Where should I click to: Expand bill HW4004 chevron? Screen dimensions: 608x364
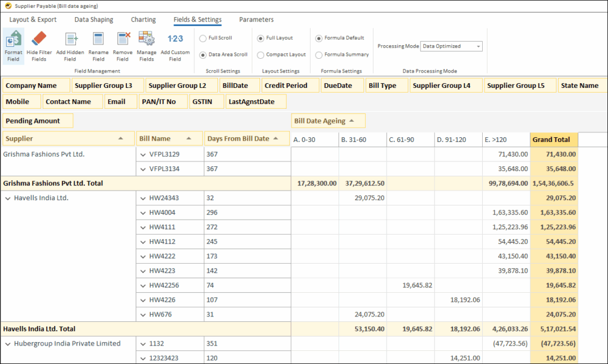click(143, 213)
